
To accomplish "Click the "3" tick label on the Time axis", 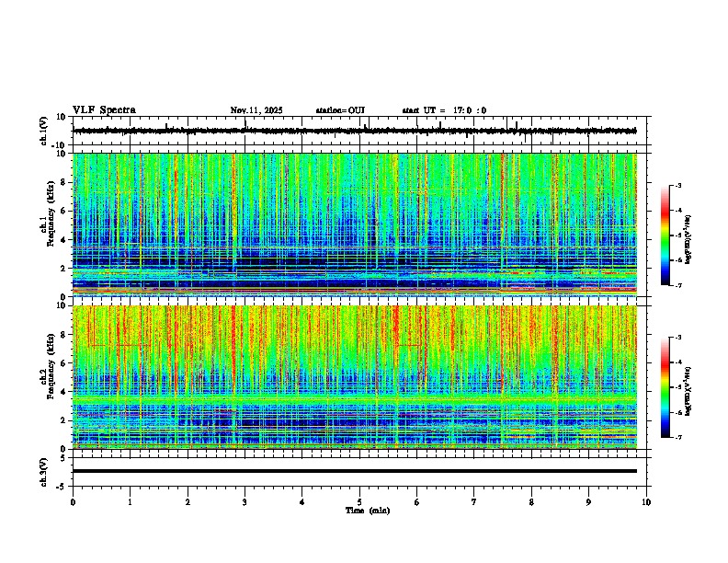I will [x=245, y=502].
